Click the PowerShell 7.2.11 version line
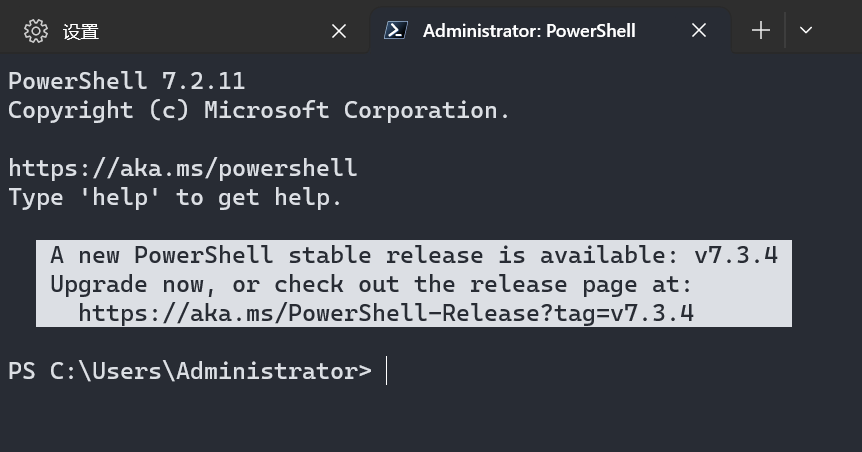The height and width of the screenshot is (452, 862). [126, 81]
